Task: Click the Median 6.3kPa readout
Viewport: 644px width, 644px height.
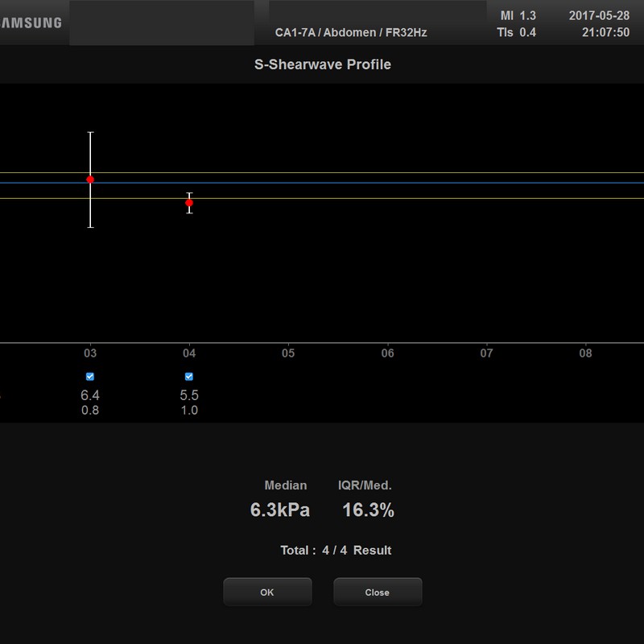Action: coord(279,510)
